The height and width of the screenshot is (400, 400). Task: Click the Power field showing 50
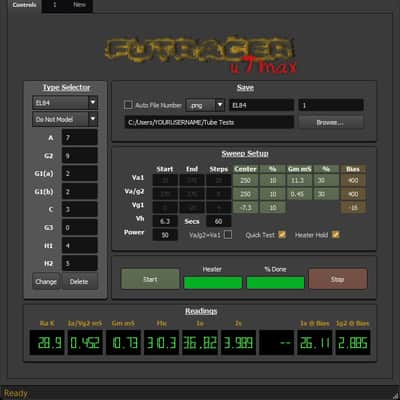click(x=165, y=235)
